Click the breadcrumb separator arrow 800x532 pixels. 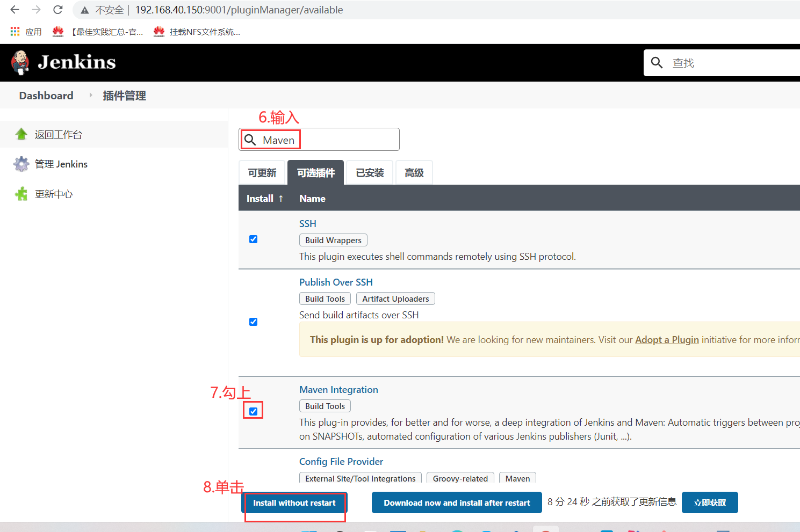pyautogui.click(x=91, y=95)
